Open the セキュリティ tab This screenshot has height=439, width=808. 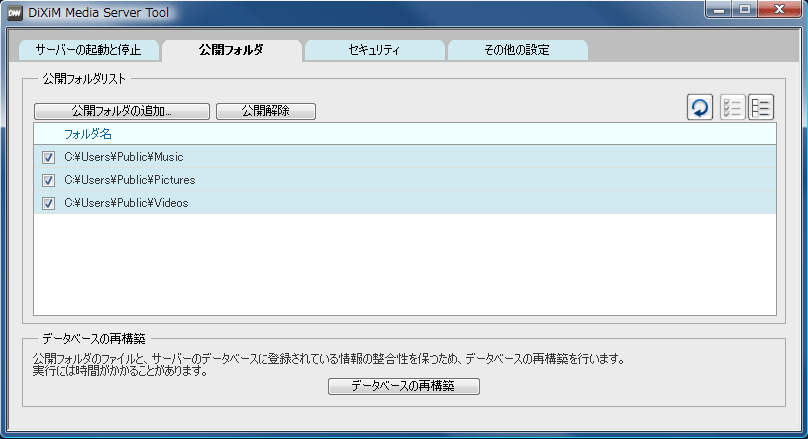pos(374,50)
